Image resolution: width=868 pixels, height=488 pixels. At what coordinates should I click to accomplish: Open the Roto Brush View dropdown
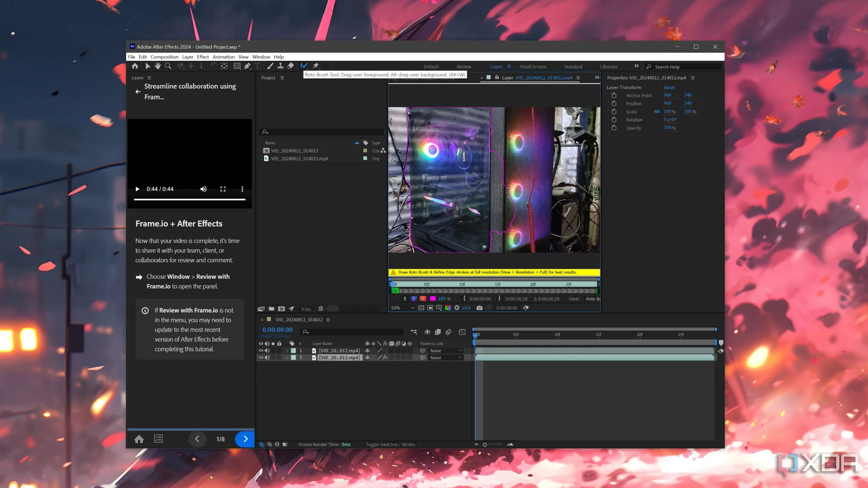pos(592,299)
